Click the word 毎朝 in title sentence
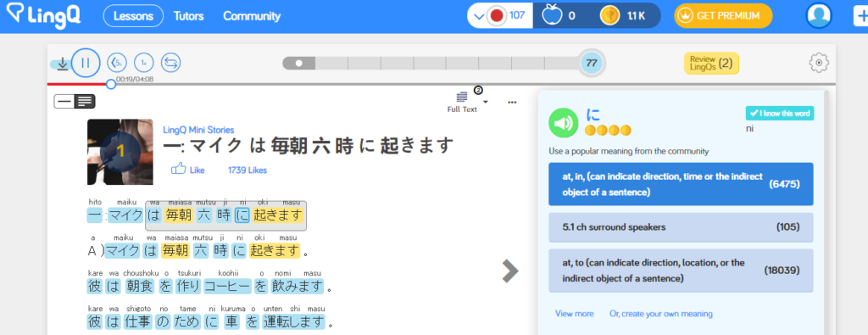Image resolution: width=868 pixels, height=335 pixels. pos(178,215)
